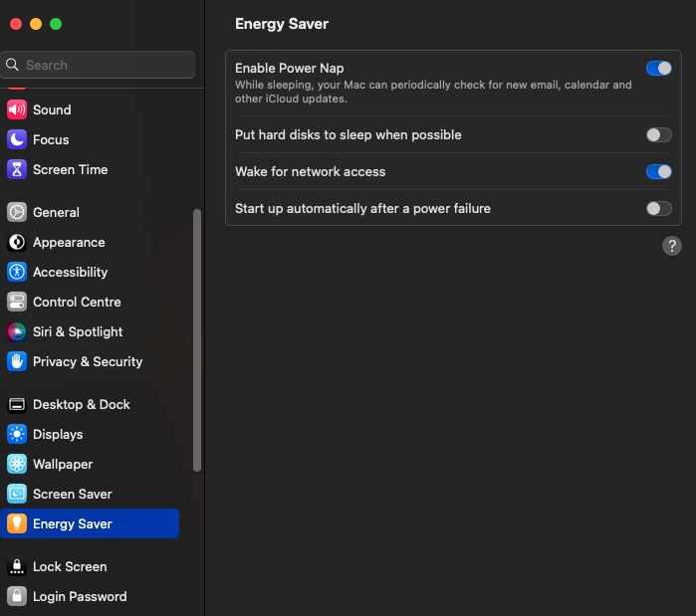
Task: Select the Accessibility icon in sidebar
Action: point(17,273)
